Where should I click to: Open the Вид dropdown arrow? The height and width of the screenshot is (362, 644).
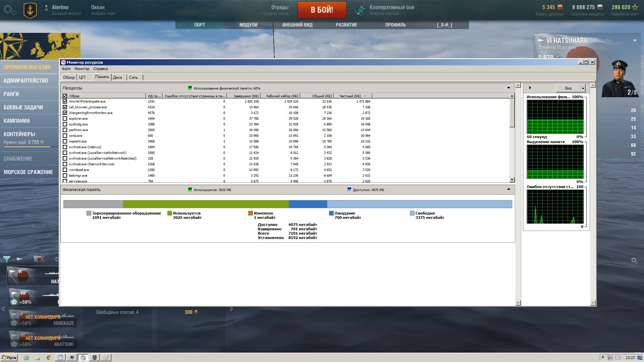coord(583,88)
